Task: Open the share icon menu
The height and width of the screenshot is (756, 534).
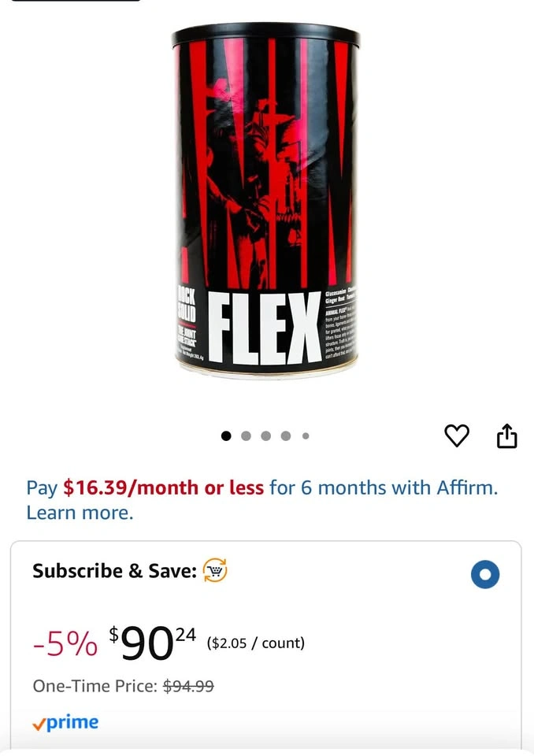Action: [x=507, y=435]
